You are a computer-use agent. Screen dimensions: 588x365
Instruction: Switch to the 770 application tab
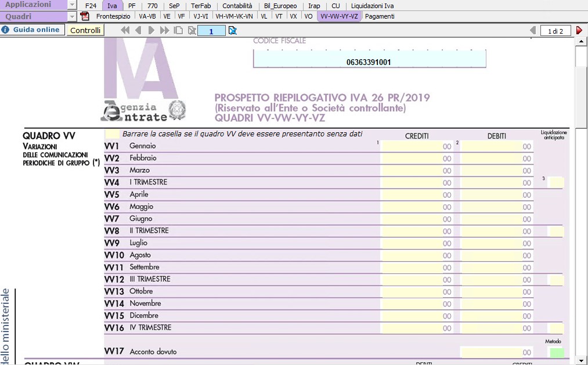pyautogui.click(x=153, y=6)
